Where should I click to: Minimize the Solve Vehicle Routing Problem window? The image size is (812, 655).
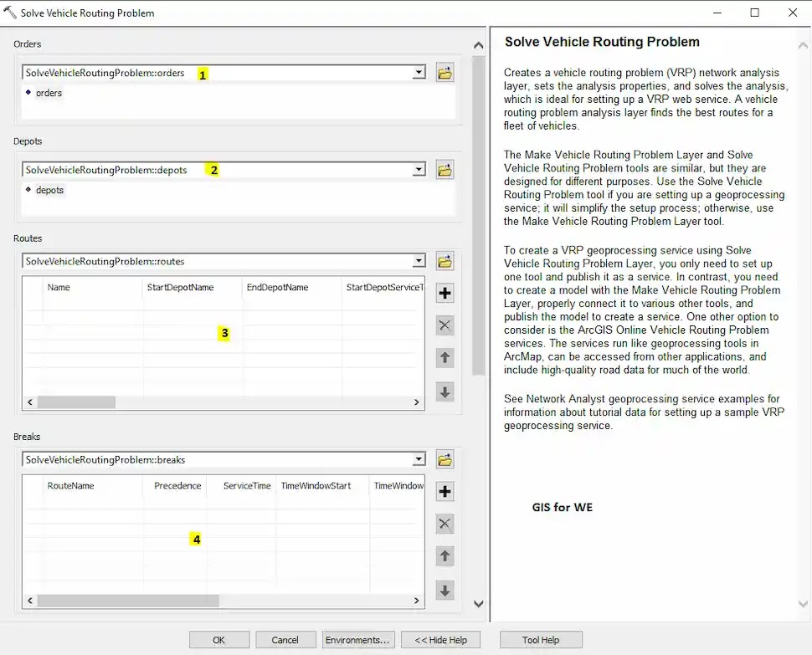(x=717, y=13)
